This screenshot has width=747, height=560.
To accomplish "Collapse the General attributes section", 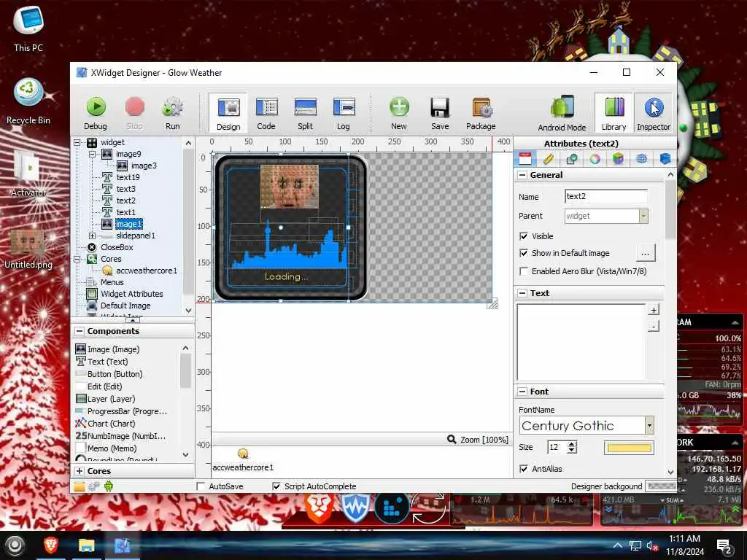I will [522, 175].
